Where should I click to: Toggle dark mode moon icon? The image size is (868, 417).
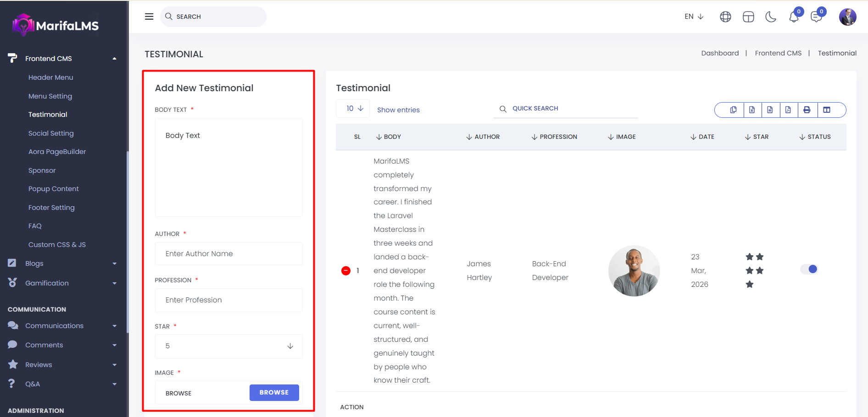point(771,17)
